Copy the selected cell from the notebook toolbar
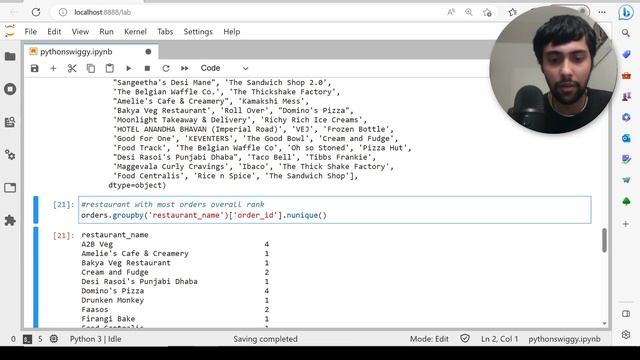This screenshot has height=360, width=640. click(91, 69)
